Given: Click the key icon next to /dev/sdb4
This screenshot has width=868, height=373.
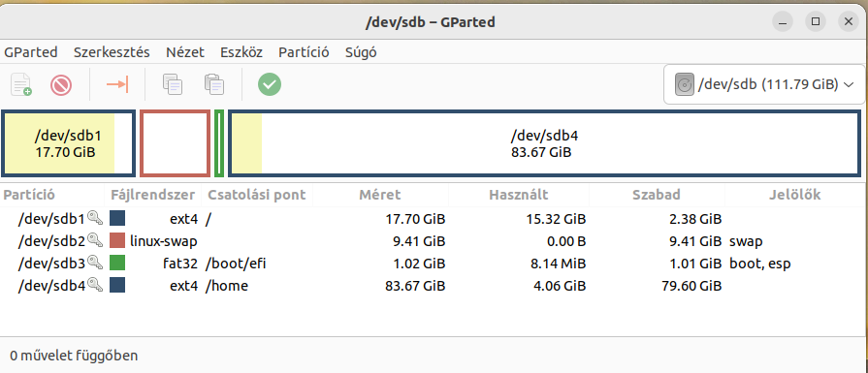Looking at the screenshot, I should tap(95, 286).
